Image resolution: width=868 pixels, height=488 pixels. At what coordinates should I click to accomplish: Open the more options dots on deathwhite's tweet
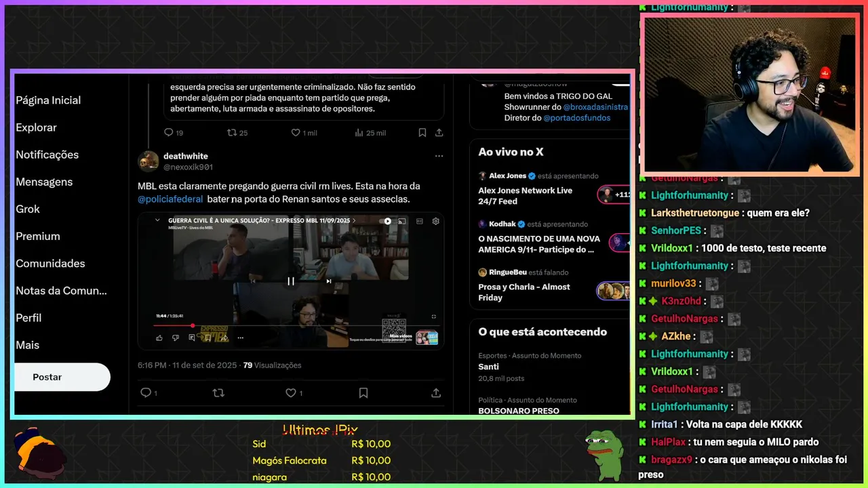coord(439,156)
